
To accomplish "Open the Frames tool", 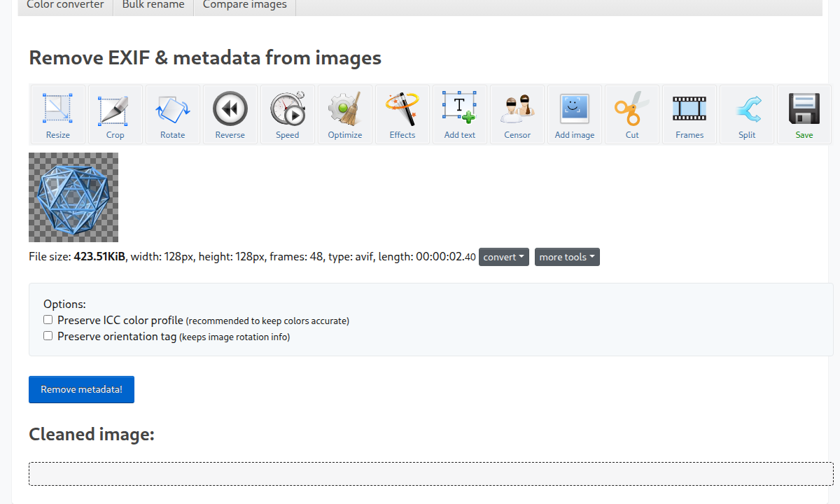I will [x=689, y=115].
